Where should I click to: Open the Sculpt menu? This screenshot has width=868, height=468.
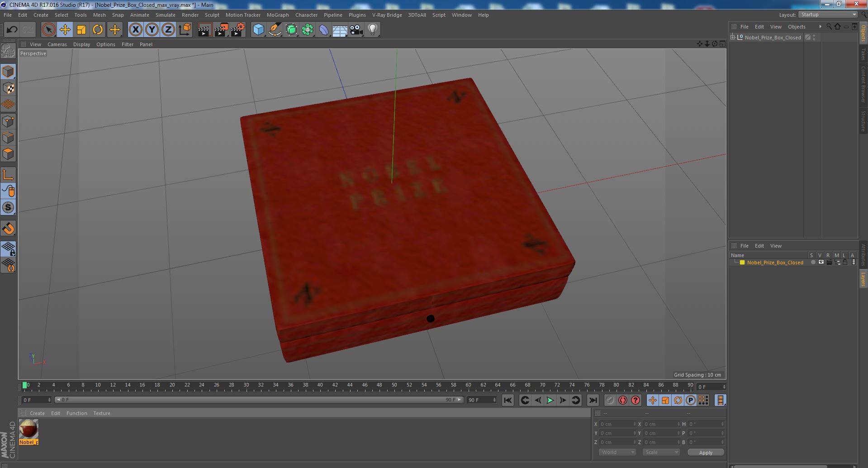(x=212, y=15)
